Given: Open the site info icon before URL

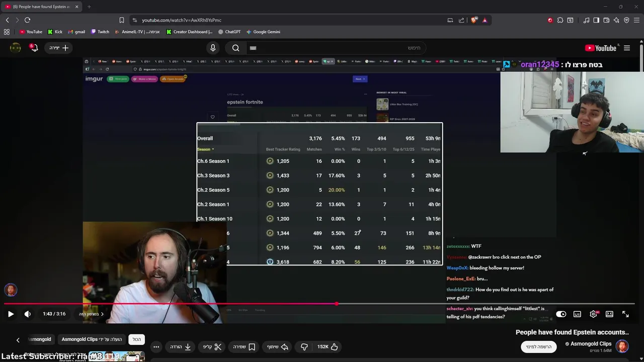Looking at the screenshot, I should [x=134, y=20].
